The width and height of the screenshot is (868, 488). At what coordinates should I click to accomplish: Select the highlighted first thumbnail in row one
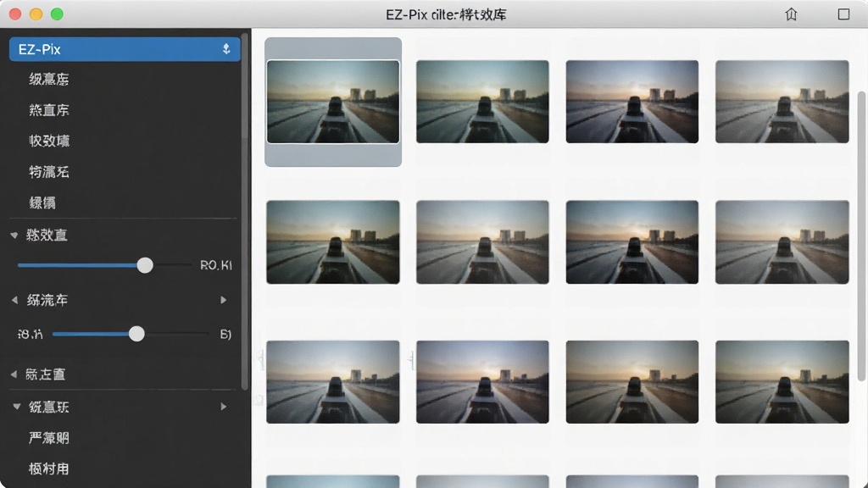332,102
